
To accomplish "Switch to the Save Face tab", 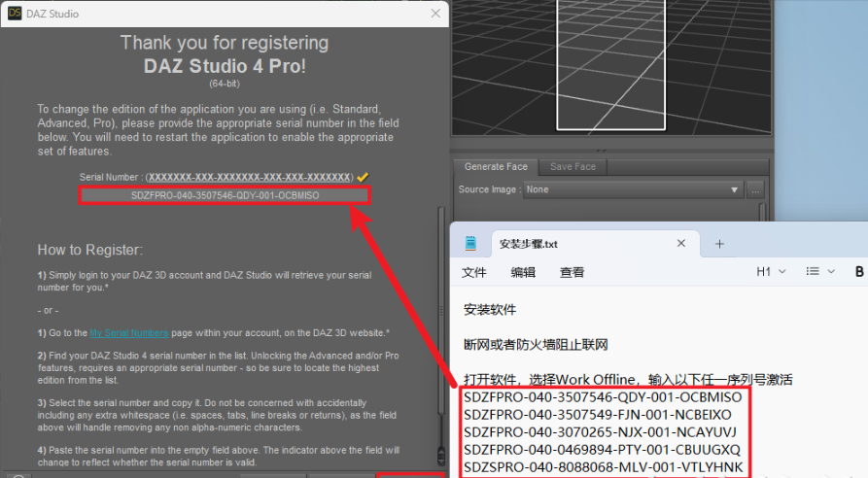I will [573, 167].
